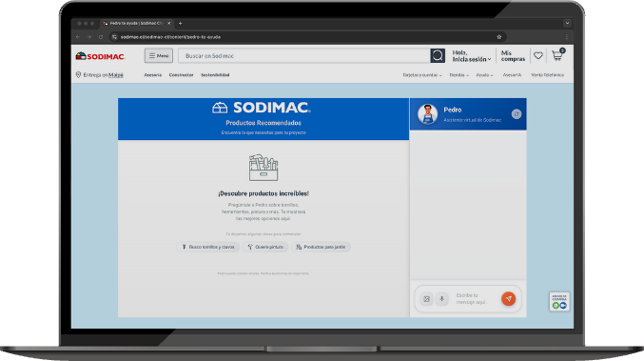This screenshot has height=361, width=644.
Task: Open the Asesoría menu item
Action: 153,75
